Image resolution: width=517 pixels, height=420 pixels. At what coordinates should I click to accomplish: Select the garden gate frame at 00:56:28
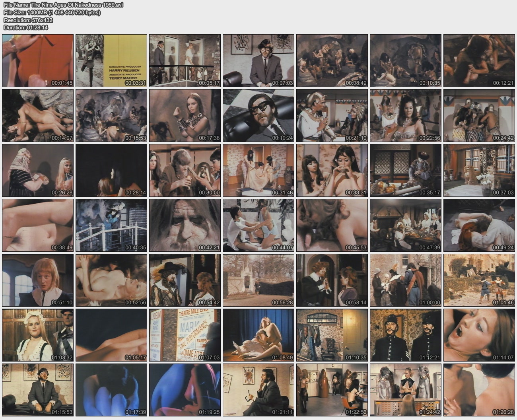tap(258, 280)
